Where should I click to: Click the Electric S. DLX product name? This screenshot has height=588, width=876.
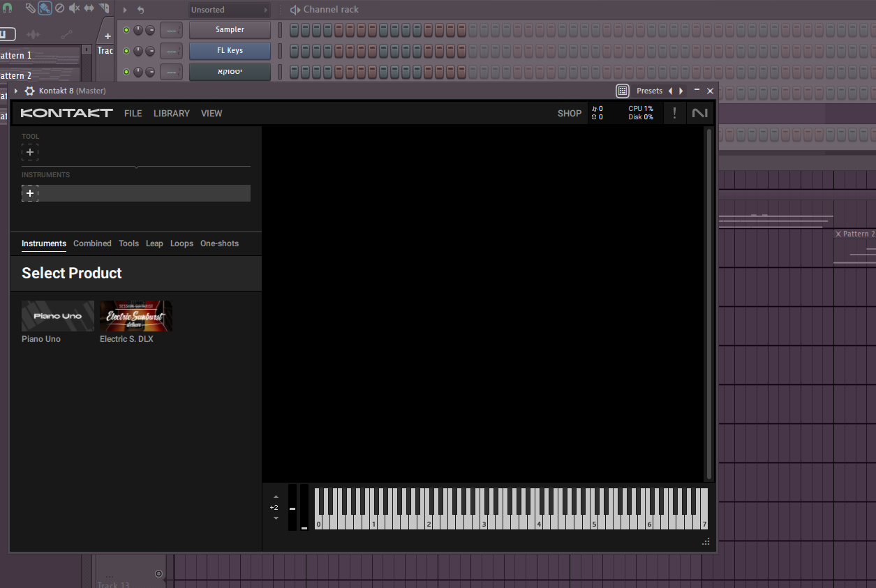126,339
